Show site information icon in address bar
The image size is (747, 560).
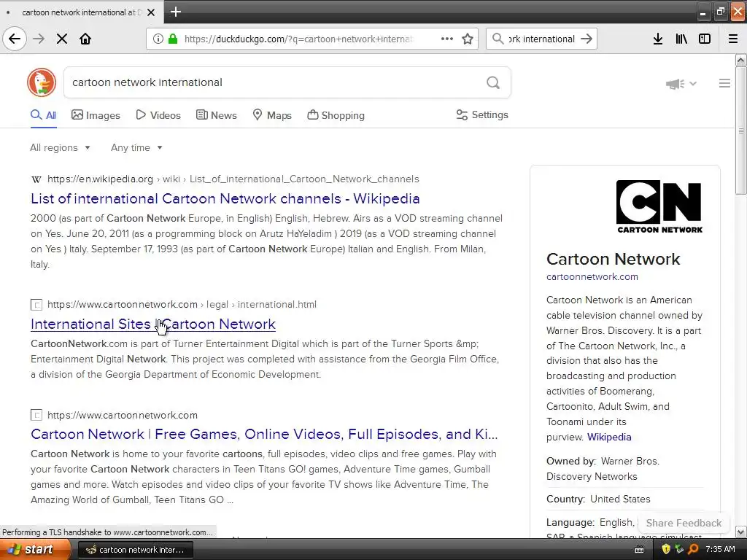(158, 39)
